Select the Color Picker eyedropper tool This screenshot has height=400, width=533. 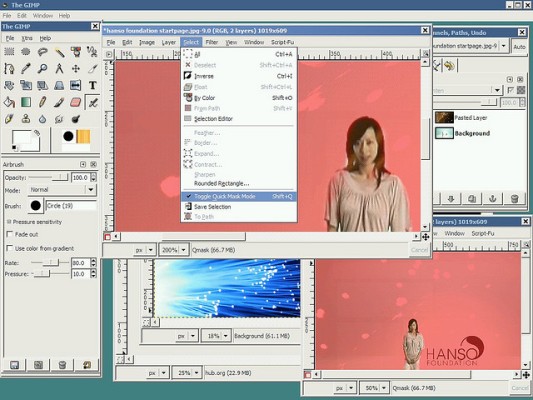coord(25,69)
